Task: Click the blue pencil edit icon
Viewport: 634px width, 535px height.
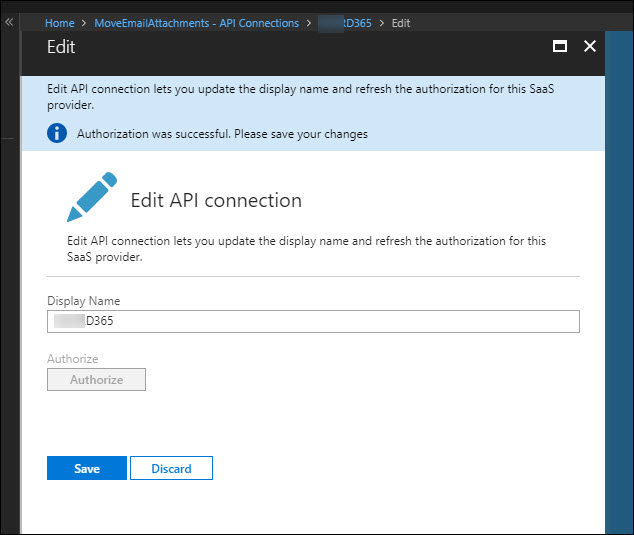Action: (x=92, y=197)
